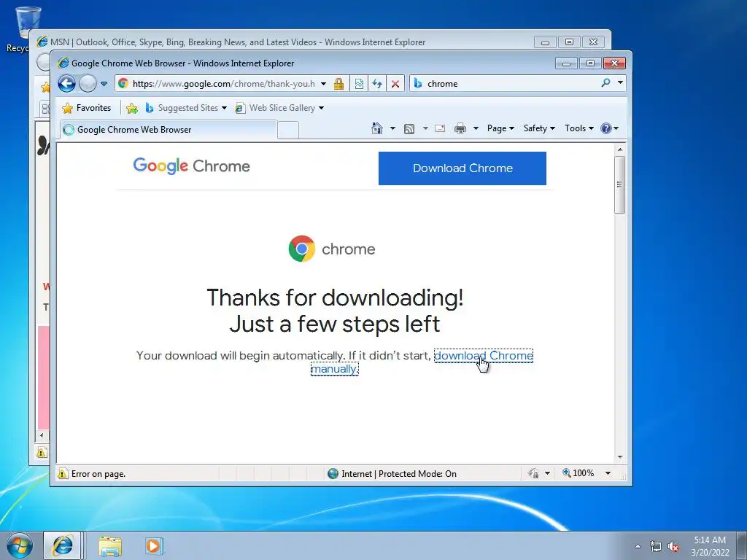Go back with the blue back arrow
Screen dimensions: 747x560
click(x=66, y=84)
